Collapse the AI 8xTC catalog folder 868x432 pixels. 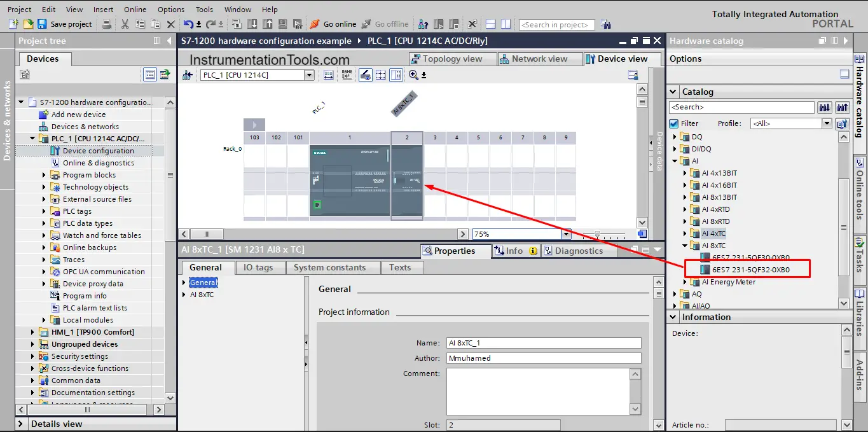coord(685,246)
